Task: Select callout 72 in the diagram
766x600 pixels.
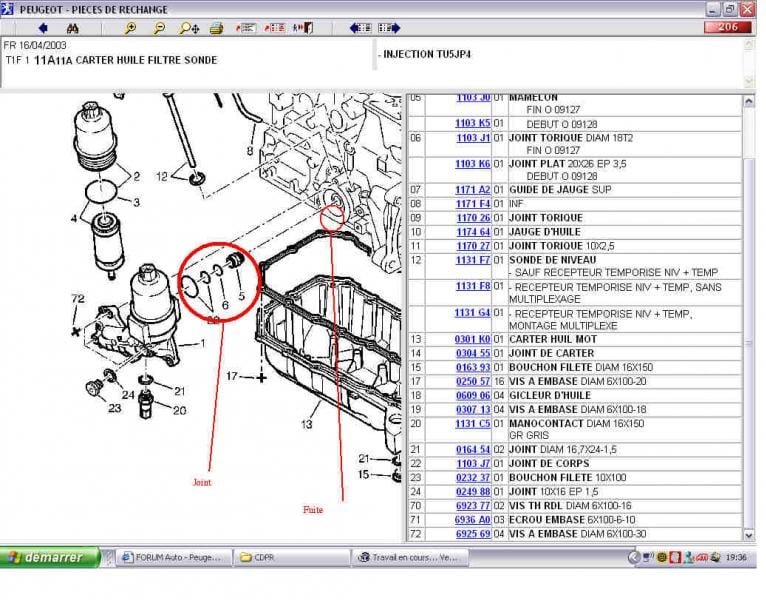Action: click(x=78, y=298)
